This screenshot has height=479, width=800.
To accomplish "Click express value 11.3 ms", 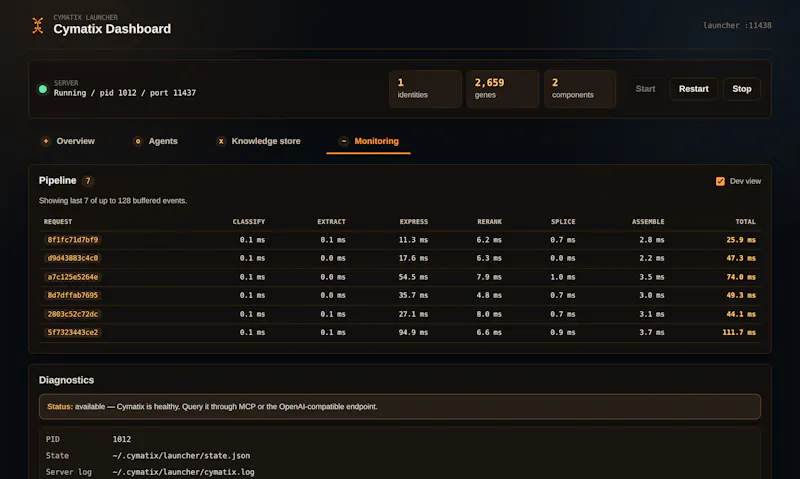I will pyautogui.click(x=413, y=240).
